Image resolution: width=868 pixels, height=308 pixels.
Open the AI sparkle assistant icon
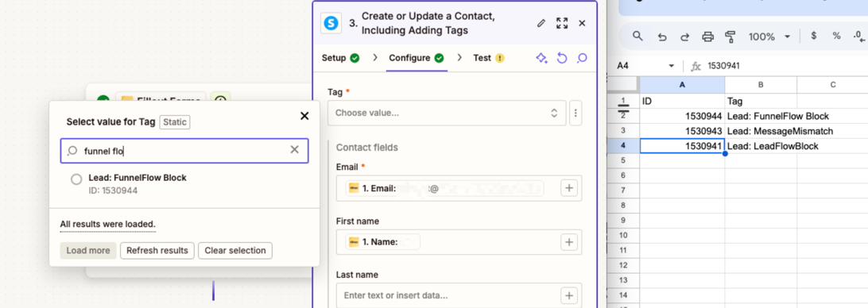pos(541,58)
